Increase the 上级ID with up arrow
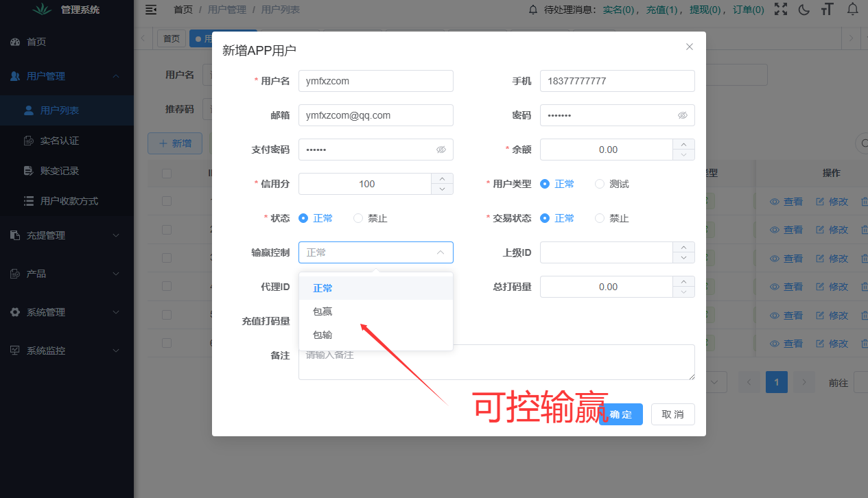Viewport: 868px width, 498px height. click(683, 247)
